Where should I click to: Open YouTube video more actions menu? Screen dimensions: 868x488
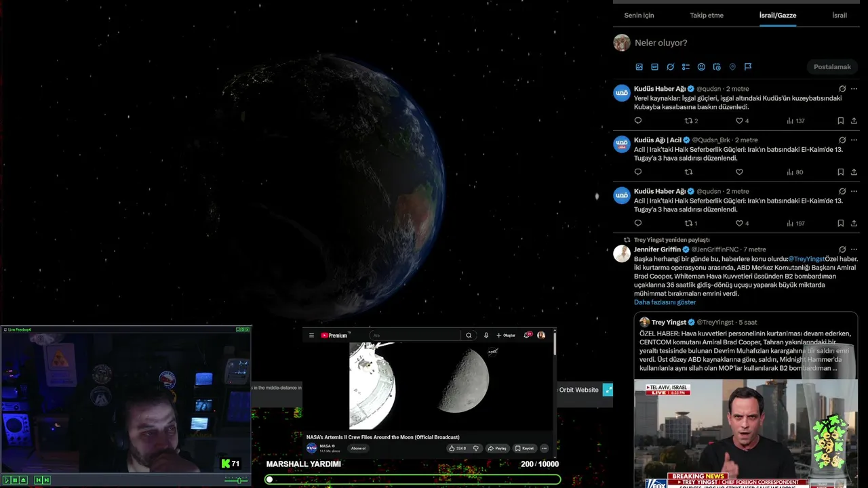point(544,448)
